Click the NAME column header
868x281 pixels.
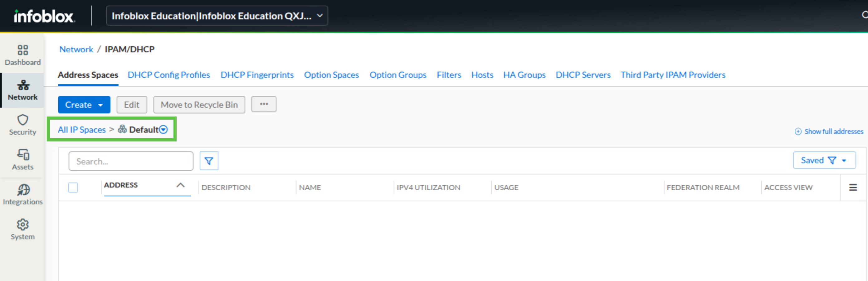[310, 188]
